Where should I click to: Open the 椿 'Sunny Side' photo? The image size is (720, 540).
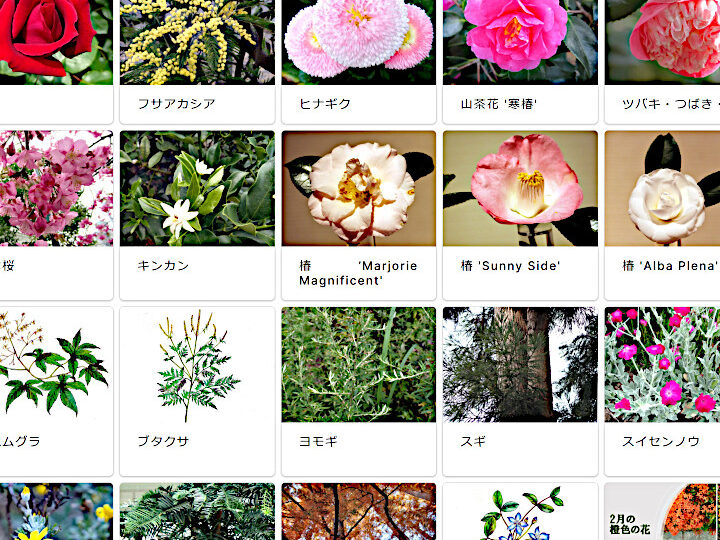520,188
